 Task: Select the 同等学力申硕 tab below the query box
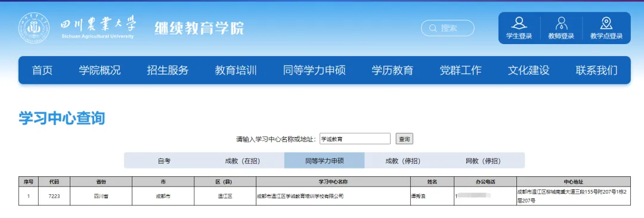click(x=324, y=161)
